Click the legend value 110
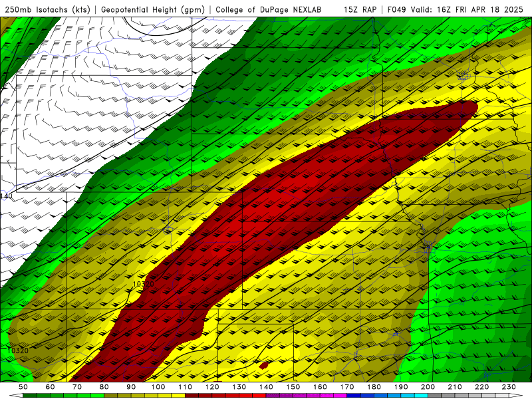The width and height of the screenshot is (532, 399). pos(186,387)
